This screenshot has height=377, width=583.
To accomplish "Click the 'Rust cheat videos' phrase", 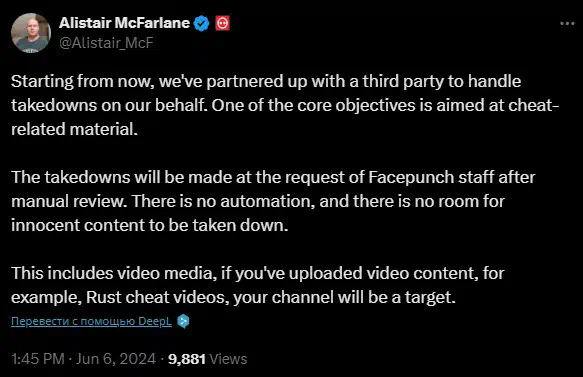I will click(155, 297).
